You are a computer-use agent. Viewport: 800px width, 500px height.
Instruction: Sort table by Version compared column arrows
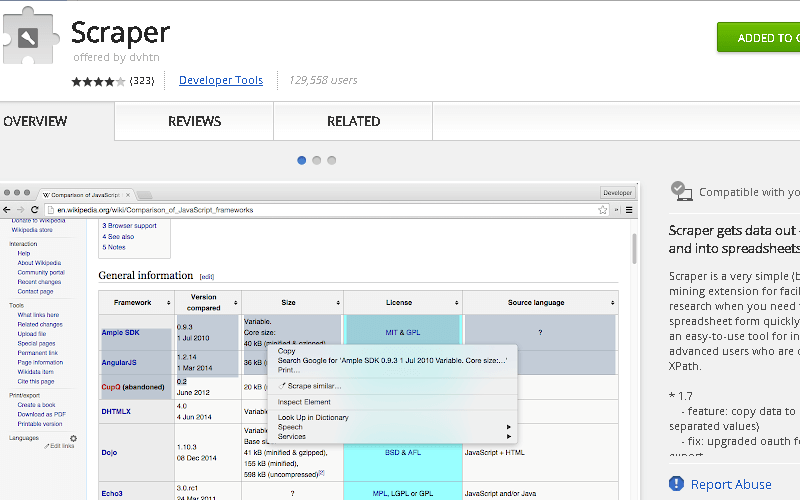pos(236,303)
